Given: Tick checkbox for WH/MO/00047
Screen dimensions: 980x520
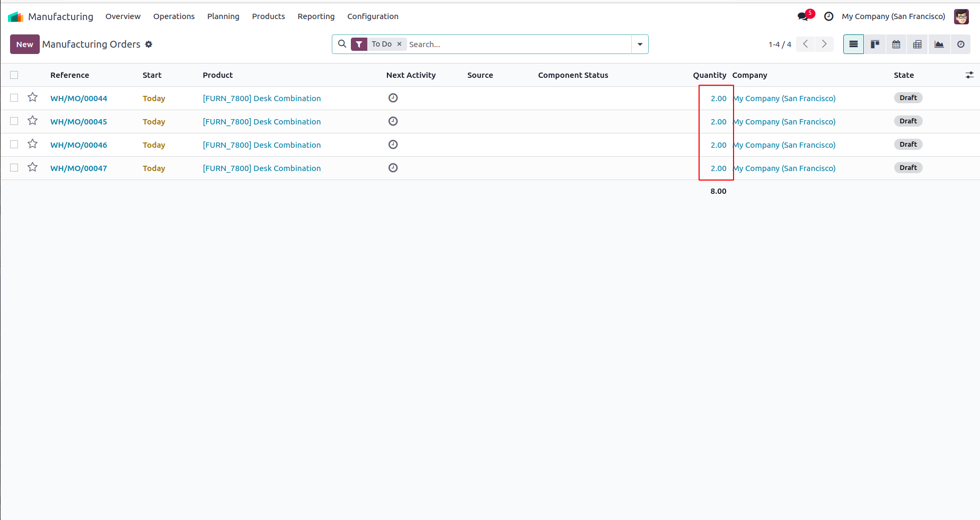Looking at the screenshot, I should [x=14, y=168].
